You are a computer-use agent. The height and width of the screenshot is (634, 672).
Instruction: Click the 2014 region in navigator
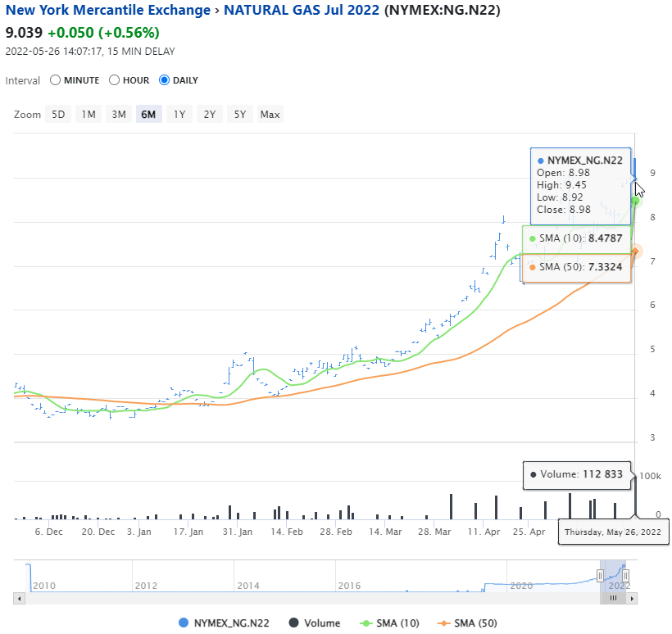pyautogui.click(x=248, y=585)
